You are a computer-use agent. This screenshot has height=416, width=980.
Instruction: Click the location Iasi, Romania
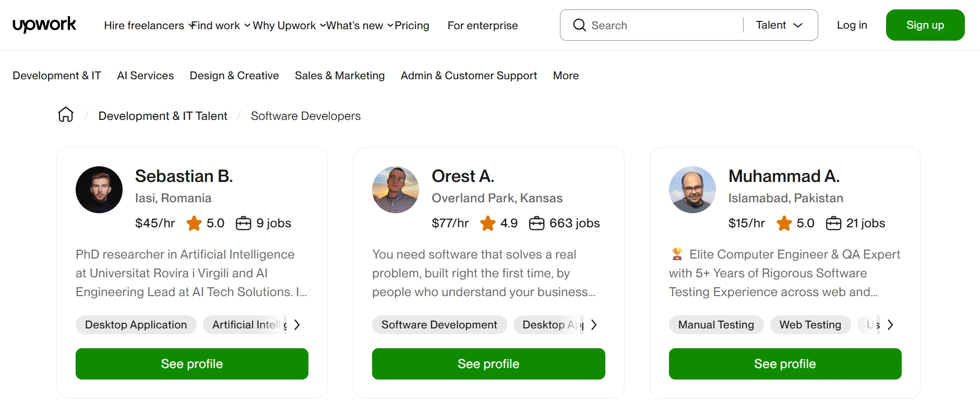tap(173, 198)
